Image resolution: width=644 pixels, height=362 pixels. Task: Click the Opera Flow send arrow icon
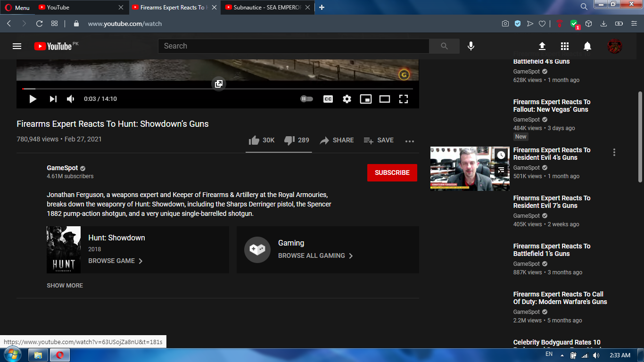tap(530, 24)
